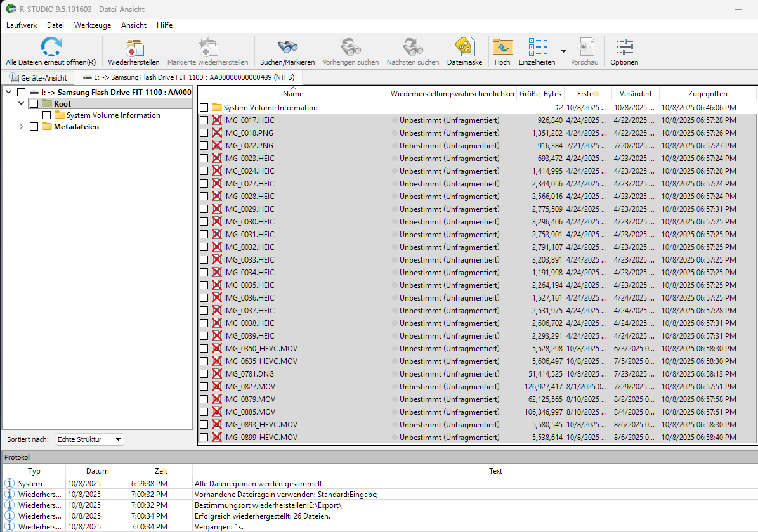Open the Hilfe menu

click(x=164, y=25)
